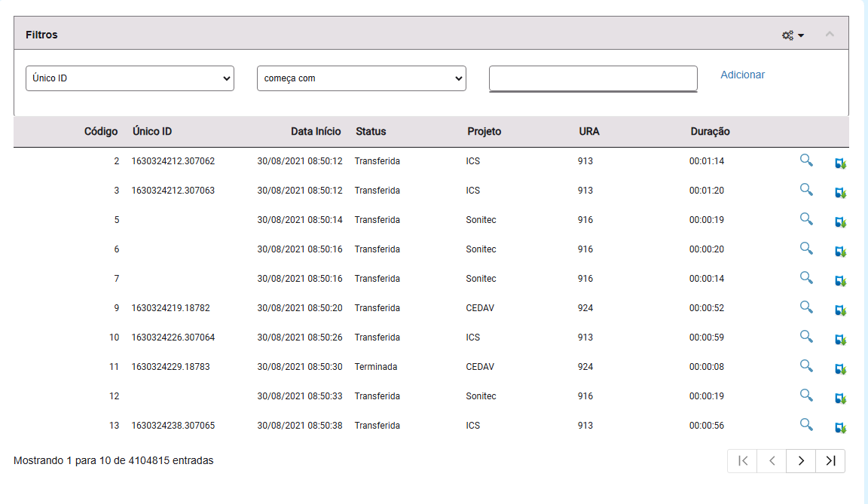Viewport: 868px width, 504px height.
Task: Download recording for code 5 row
Action: click(x=840, y=221)
